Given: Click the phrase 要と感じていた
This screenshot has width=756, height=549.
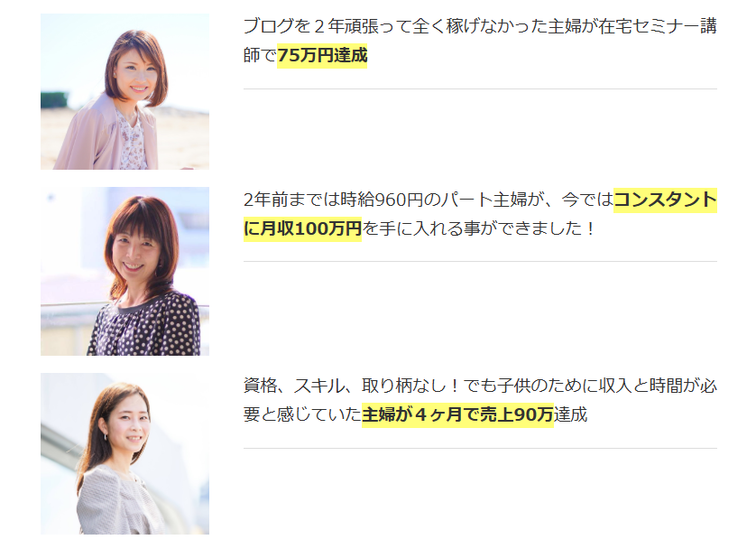Looking at the screenshot, I should 302,414.
